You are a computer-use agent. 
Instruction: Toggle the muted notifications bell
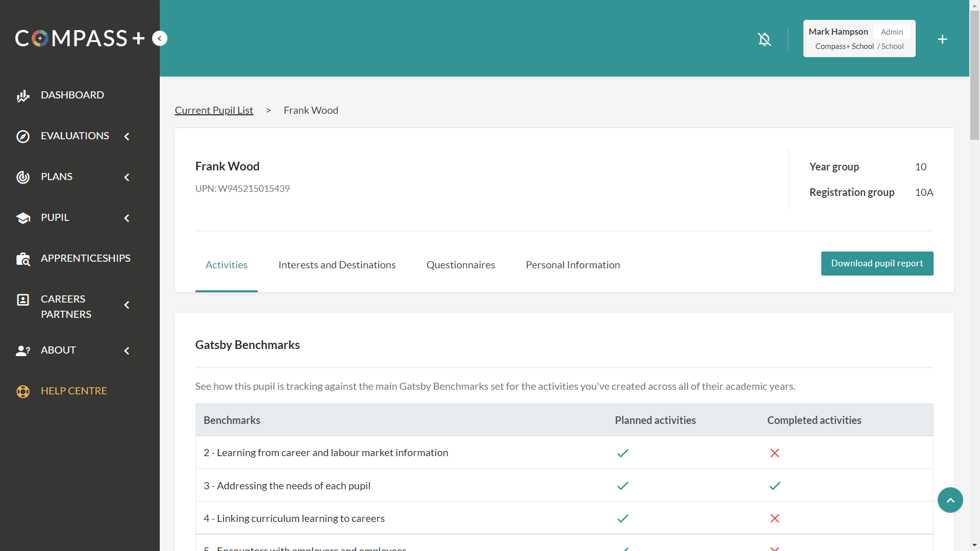(764, 39)
